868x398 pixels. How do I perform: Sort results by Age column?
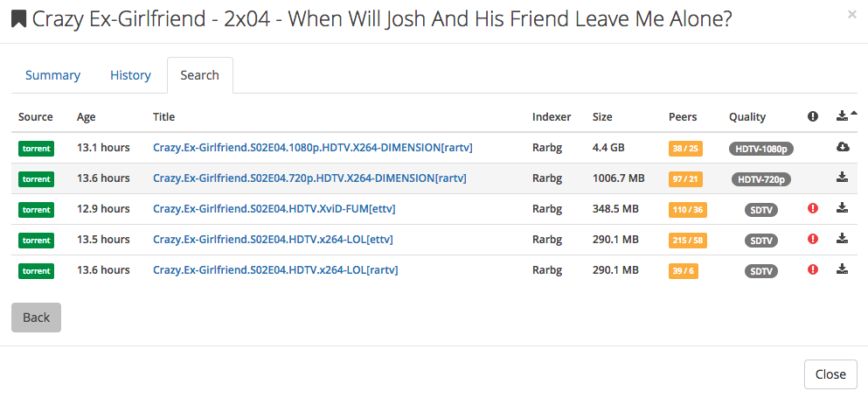pyautogui.click(x=86, y=116)
